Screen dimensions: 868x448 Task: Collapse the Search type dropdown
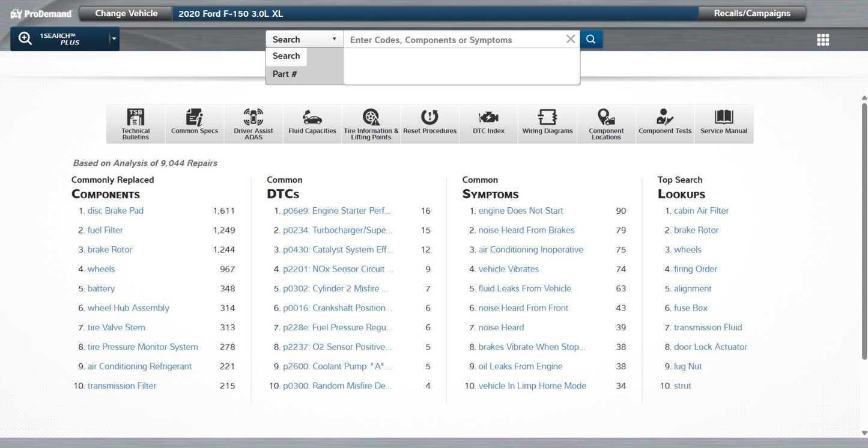point(305,39)
